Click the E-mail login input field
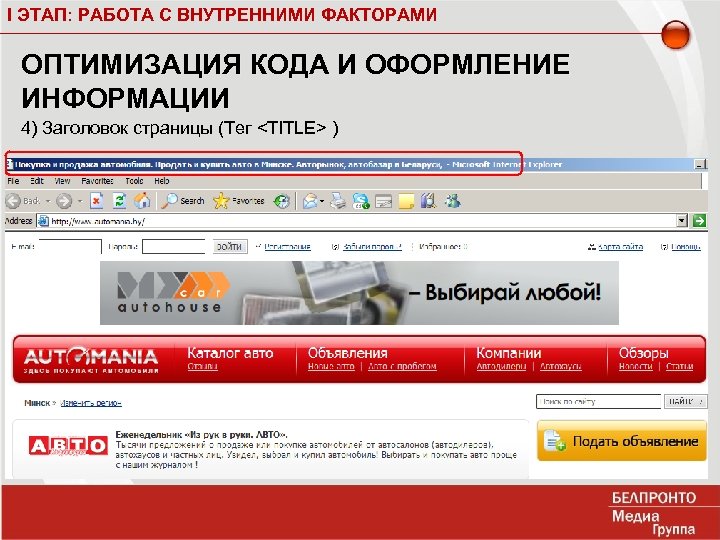 70,247
